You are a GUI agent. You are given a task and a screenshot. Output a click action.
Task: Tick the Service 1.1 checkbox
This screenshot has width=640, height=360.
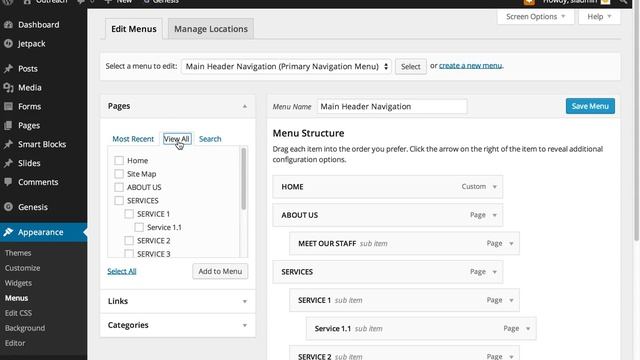139,227
